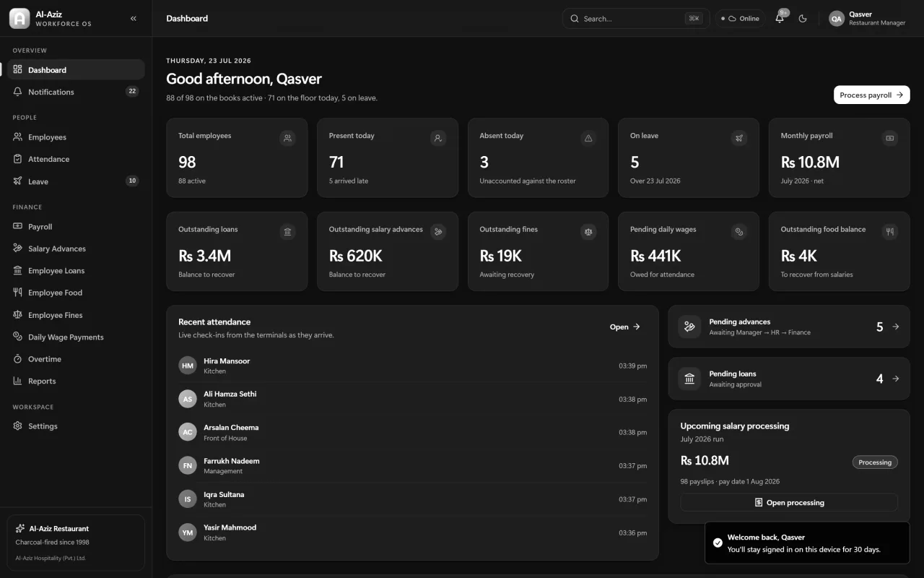Screen dimensions: 924x578
Task: Click the HM avatar for Hira Mansoor
Action: [x=188, y=366]
